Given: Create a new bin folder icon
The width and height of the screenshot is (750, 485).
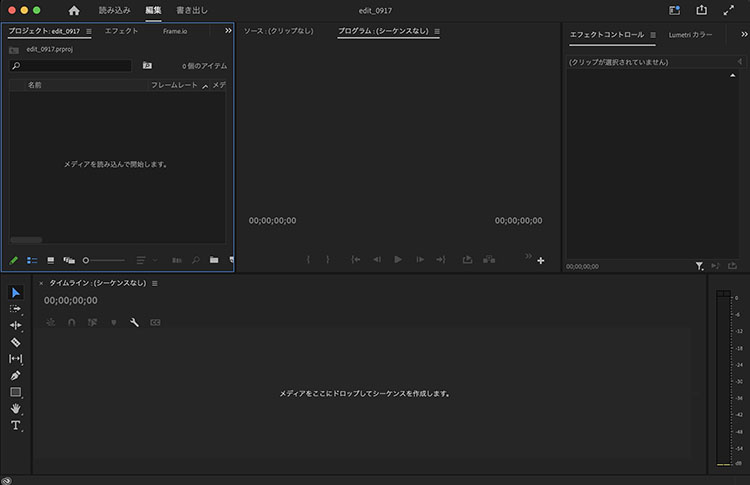Looking at the screenshot, I should point(214,260).
